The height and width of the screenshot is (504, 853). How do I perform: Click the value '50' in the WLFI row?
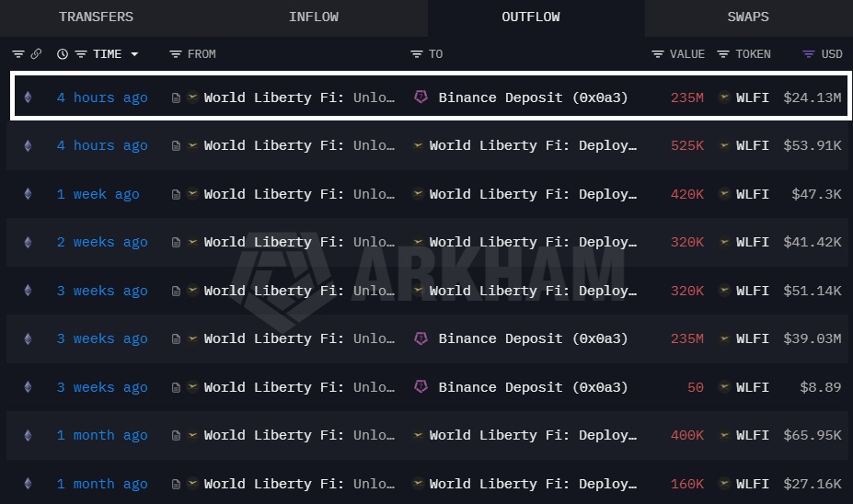pyautogui.click(x=696, y=387)
